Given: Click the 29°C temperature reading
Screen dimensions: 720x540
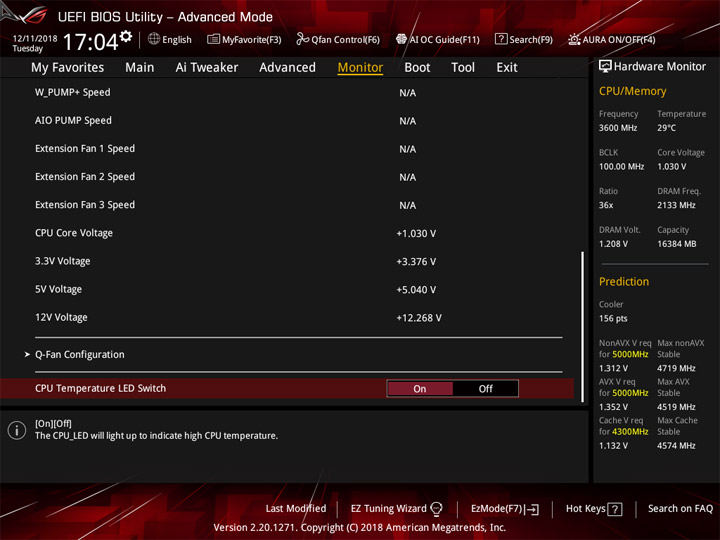Looking at the screenshot, I should [666, 128].
